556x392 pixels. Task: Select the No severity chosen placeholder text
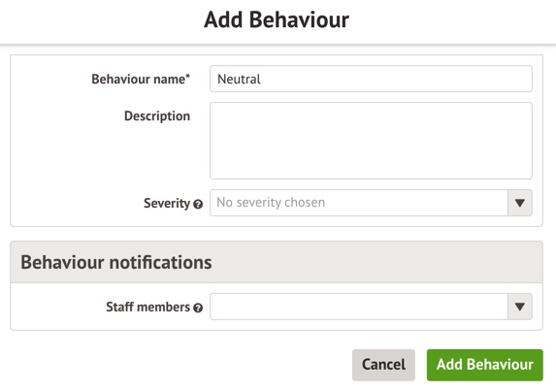tap(271, 203)
